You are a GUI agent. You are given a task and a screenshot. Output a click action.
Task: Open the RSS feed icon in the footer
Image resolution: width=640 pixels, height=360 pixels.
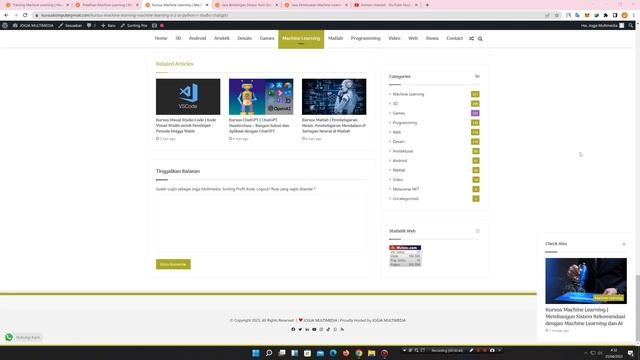tap(342, 329)
